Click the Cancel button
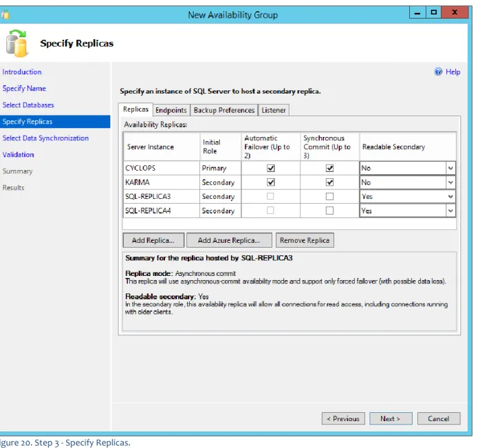480x448 pixels. coord(439,418)
